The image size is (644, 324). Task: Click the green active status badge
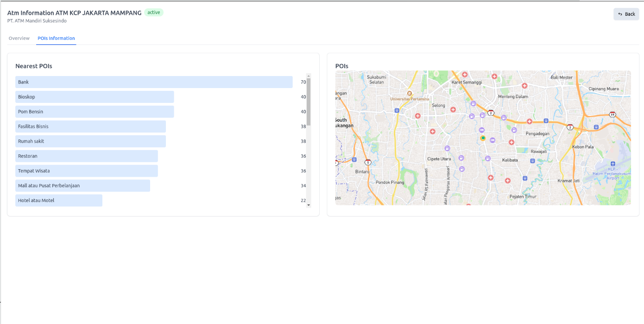154,13
